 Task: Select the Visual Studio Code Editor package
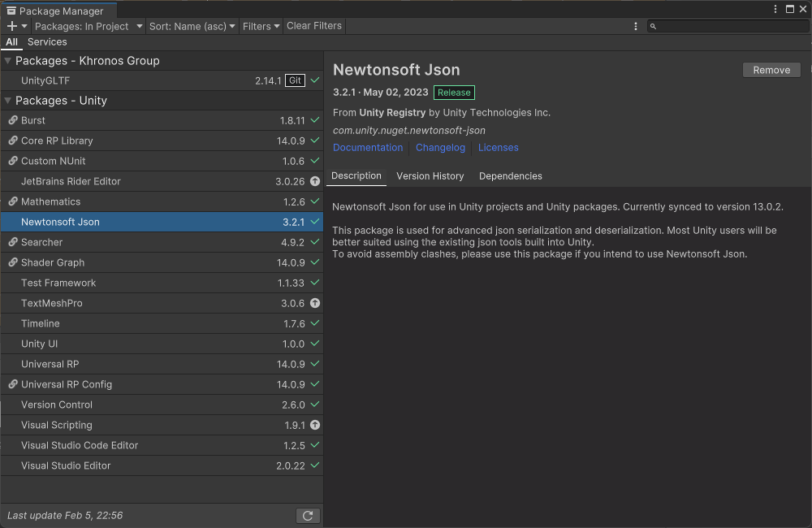coord(162,445)
